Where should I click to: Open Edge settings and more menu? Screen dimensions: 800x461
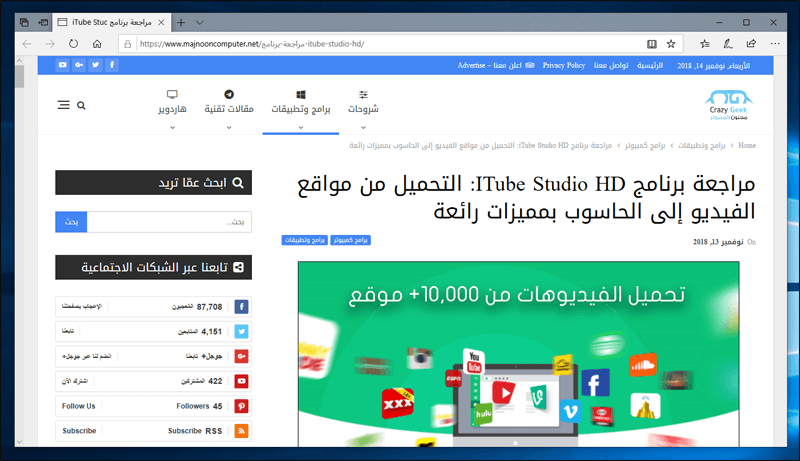775,44
